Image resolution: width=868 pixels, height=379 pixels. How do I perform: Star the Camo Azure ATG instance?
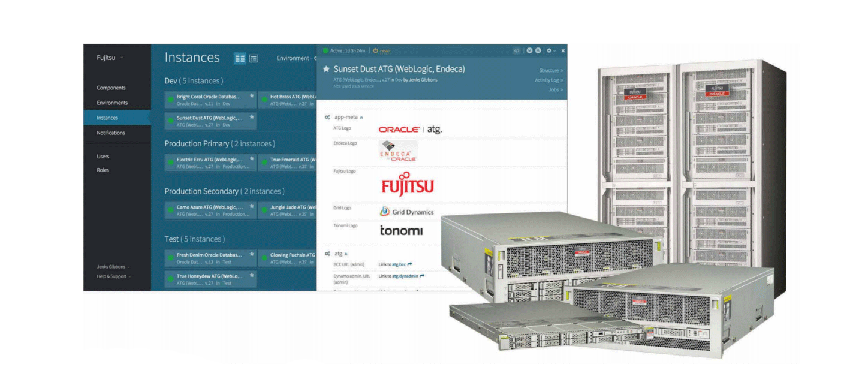coord(252,207)
